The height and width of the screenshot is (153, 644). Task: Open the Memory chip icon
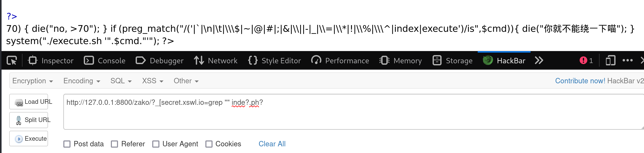click(384, 61)
